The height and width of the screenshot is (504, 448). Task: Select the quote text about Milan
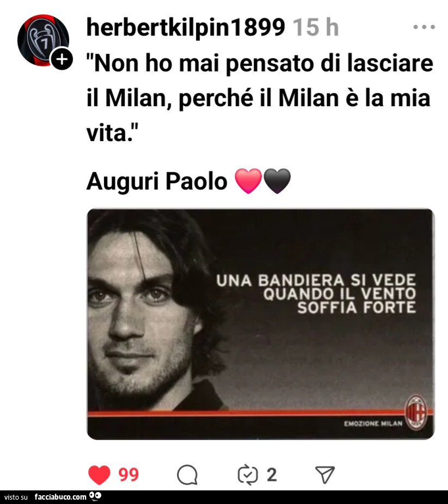click(x=260, y=98)
